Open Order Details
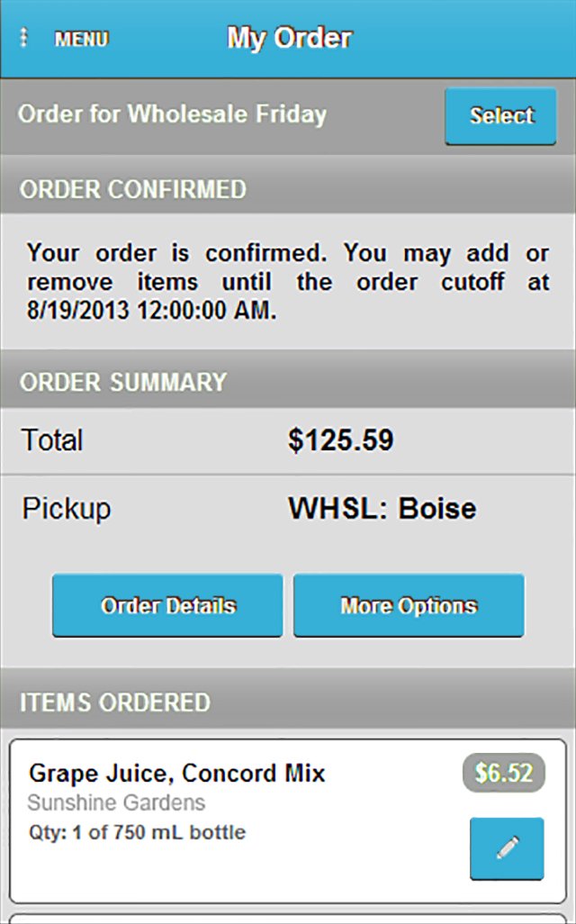This screenshot has height=924, width=576. pyautogui.click(x=167, y=605)
